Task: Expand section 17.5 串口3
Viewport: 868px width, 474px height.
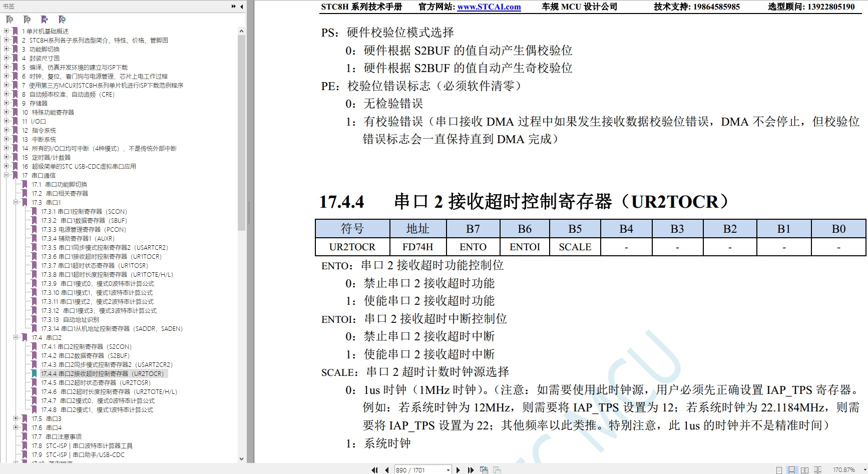Action: [16, 418]
